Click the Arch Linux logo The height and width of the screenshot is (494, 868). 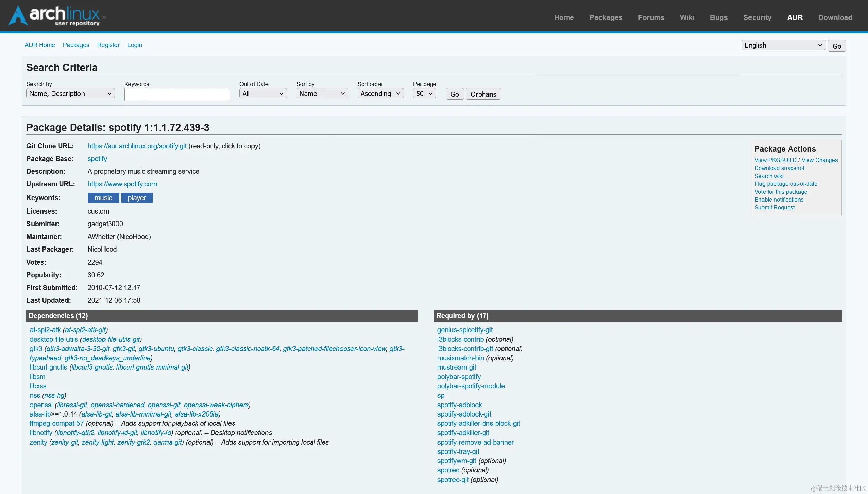click(57, 16)
